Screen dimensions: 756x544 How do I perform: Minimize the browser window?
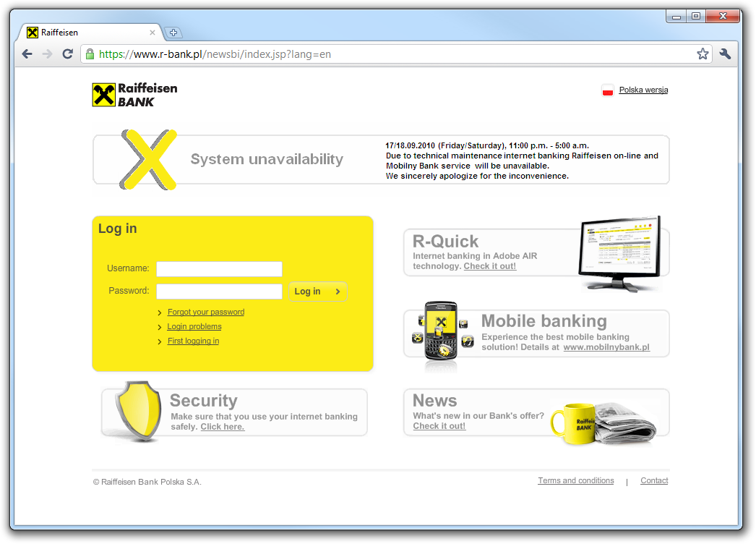tap(676, 17)
